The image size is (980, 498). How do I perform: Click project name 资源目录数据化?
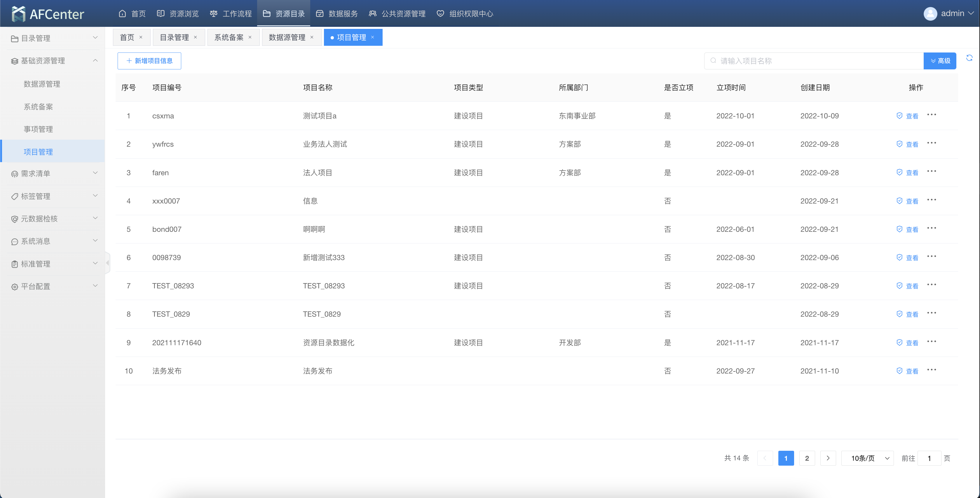pos(329,343)
